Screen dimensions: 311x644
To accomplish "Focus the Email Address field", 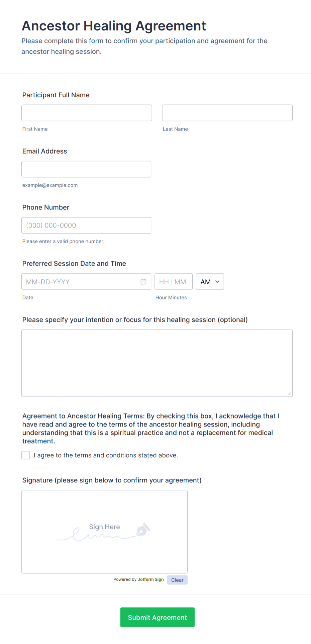I will pos(86,169).
